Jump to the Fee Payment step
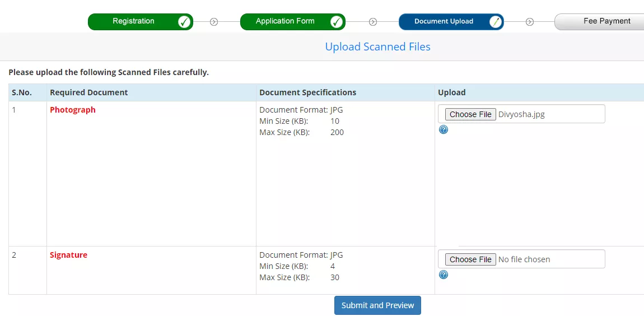The height and width of the screenshot is (316, 644). coord(606,21)
